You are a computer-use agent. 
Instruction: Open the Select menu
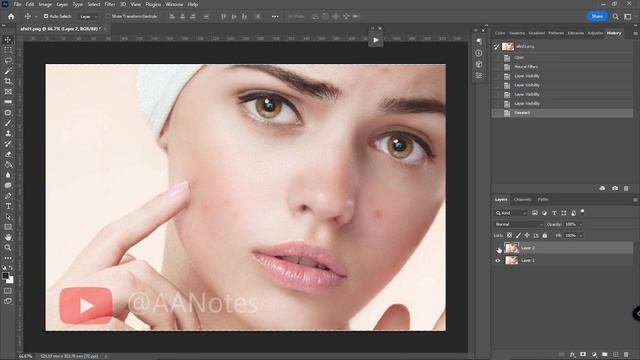pyautogui.click(x=94, y=4)
